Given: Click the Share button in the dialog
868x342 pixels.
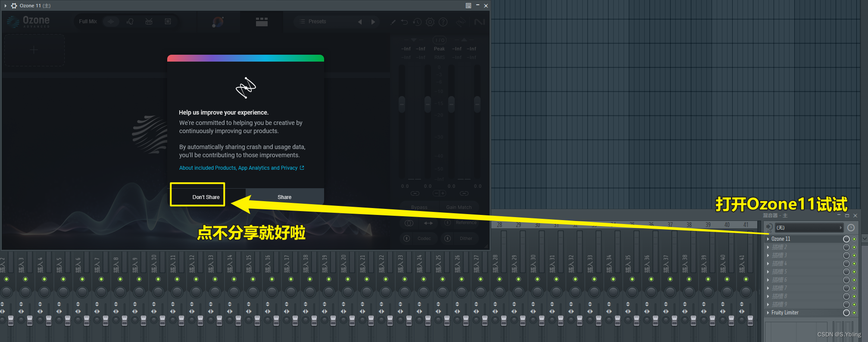Looking at the screenshot, I should [284, 197].
